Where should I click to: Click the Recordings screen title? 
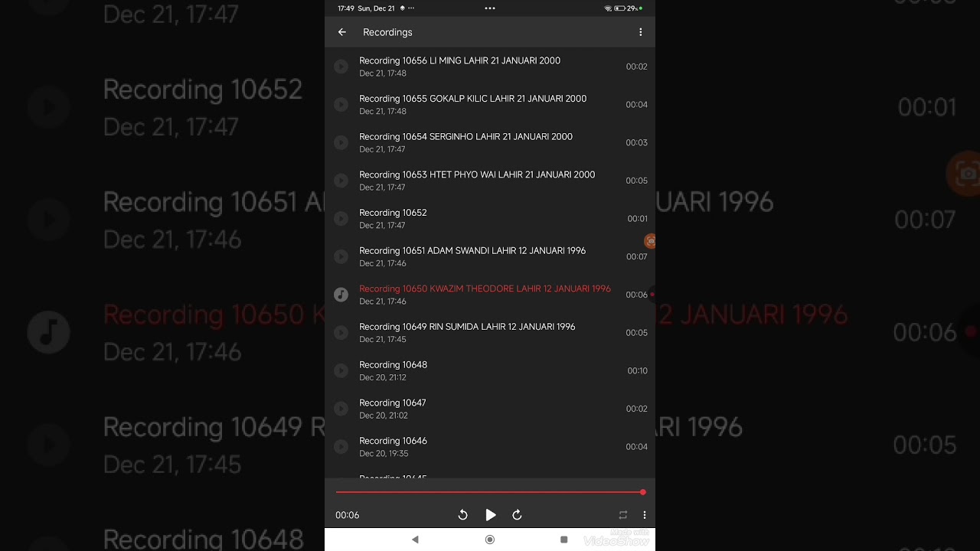pos(387,32)
